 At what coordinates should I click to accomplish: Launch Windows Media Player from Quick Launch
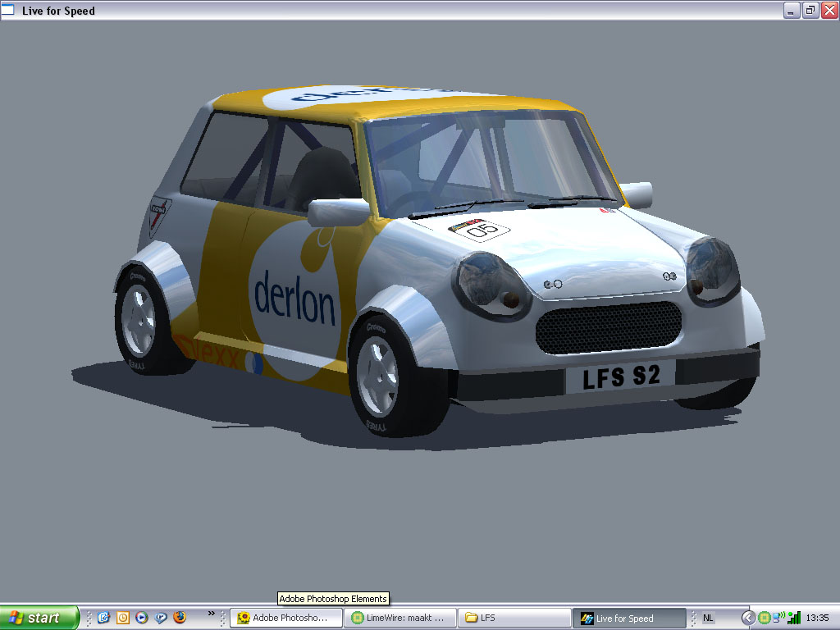141,618
